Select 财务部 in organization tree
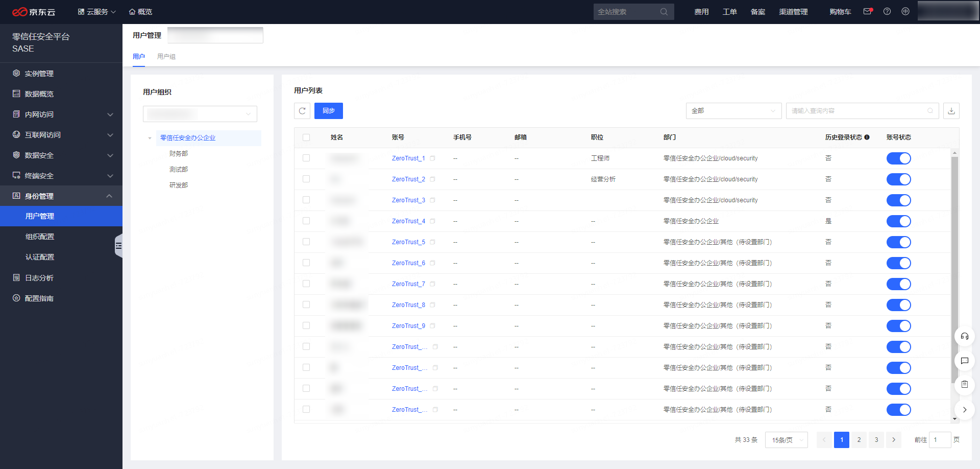980x469 pixels. pyautogui.click(x=179, y=154)
